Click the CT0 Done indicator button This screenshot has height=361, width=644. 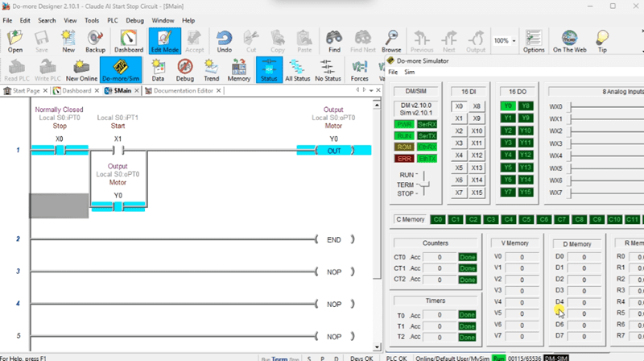468,257
